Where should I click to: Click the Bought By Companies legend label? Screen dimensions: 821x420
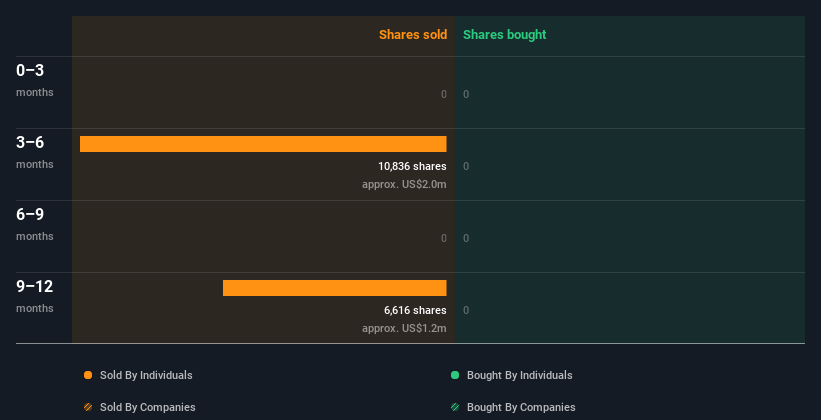[x=521, y=407]
